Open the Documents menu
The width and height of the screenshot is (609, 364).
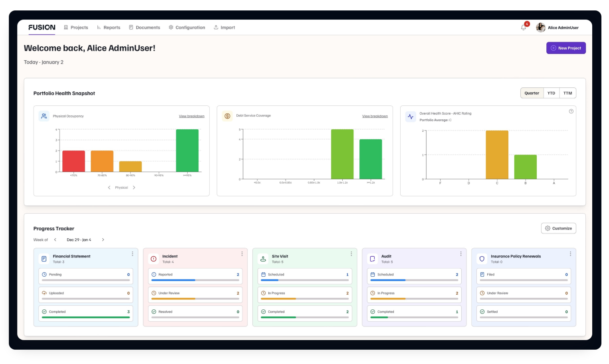(x=144, y=28)
